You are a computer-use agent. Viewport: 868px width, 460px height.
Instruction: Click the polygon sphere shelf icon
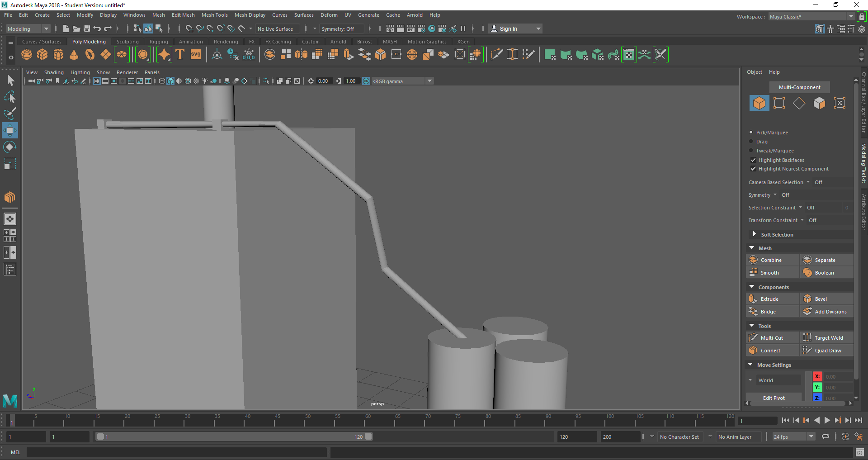[x=27, y=55]
